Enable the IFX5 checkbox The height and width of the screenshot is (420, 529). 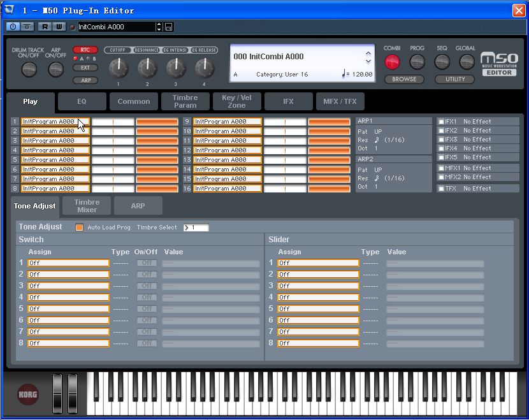(441, 157)
